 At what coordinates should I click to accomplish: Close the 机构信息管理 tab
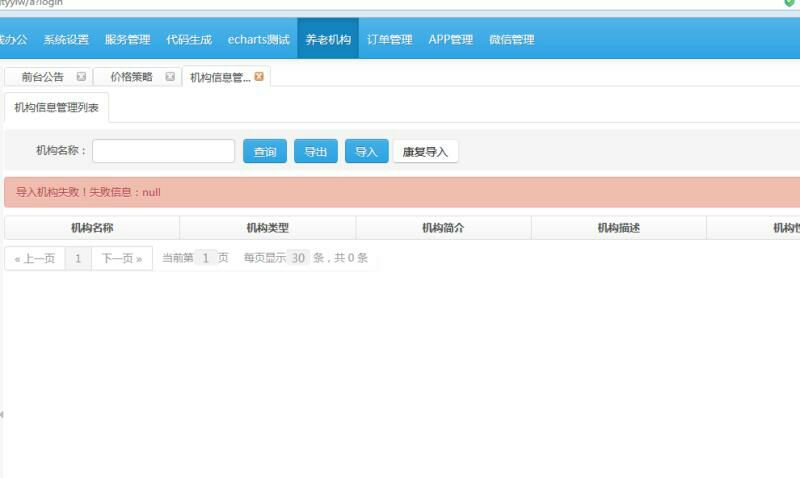[259, 76]
